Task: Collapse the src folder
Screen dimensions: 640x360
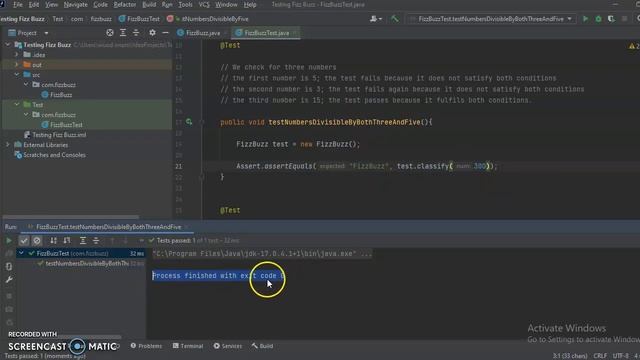Action: tap(17, 75)
